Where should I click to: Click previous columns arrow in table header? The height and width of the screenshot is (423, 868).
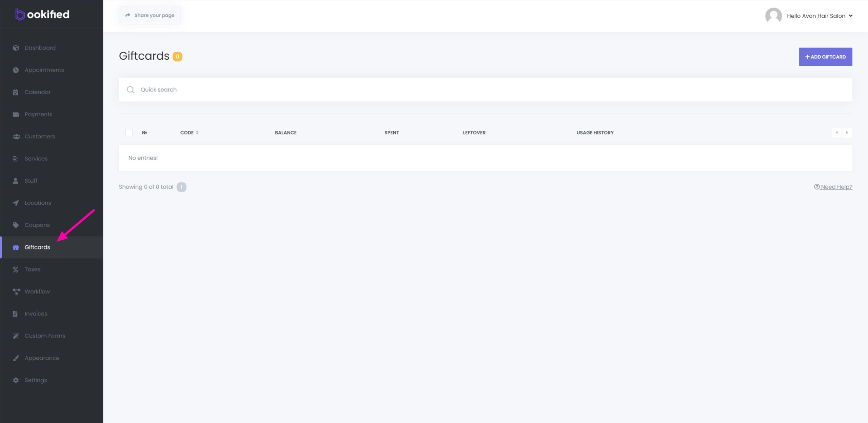coord(836,133)
